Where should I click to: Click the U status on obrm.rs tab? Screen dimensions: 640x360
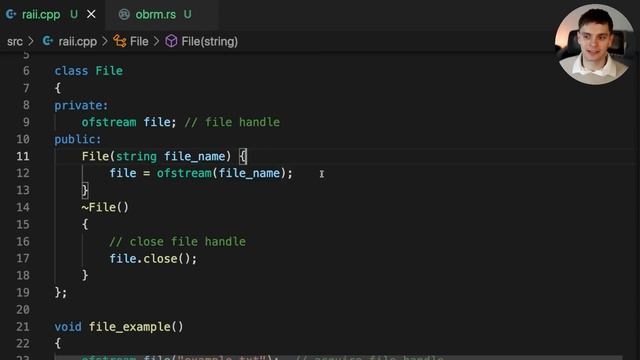pos(187,15)
